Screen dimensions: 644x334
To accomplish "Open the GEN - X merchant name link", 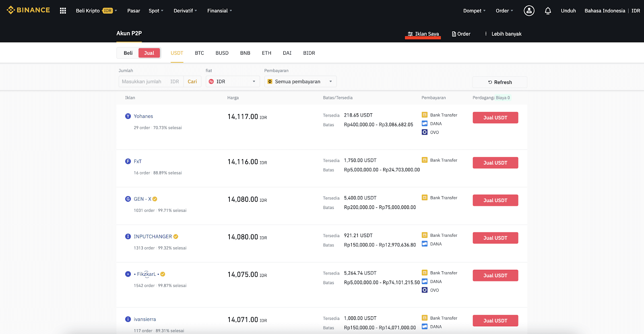I will coord(142,199).
